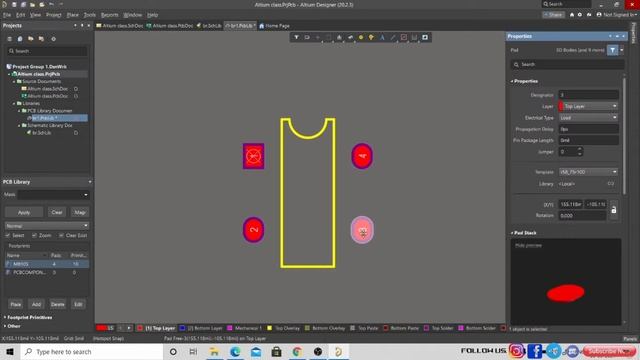
Task: Collapse the Libraries folder in project tree
Action: 14,103
